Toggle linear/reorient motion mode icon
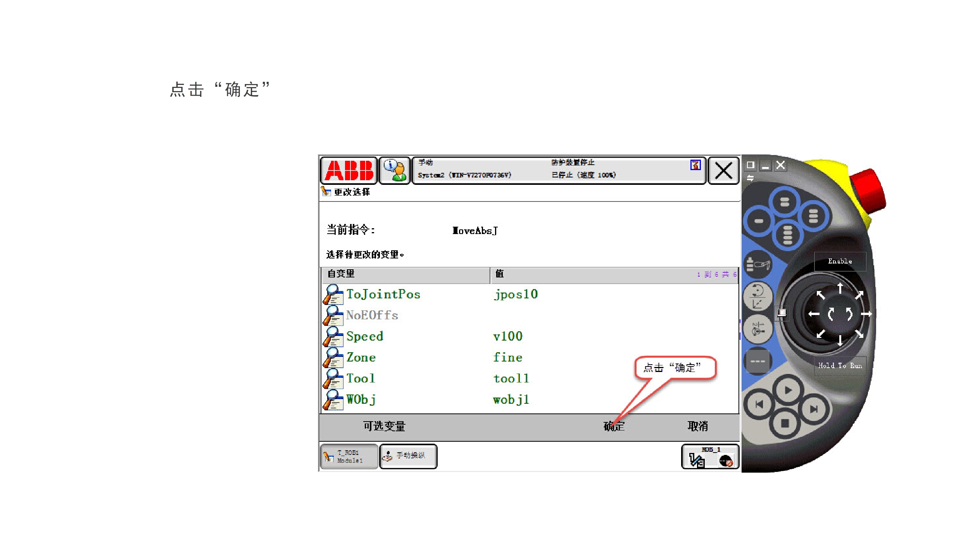The image size is (980, 551). (758, 296)
